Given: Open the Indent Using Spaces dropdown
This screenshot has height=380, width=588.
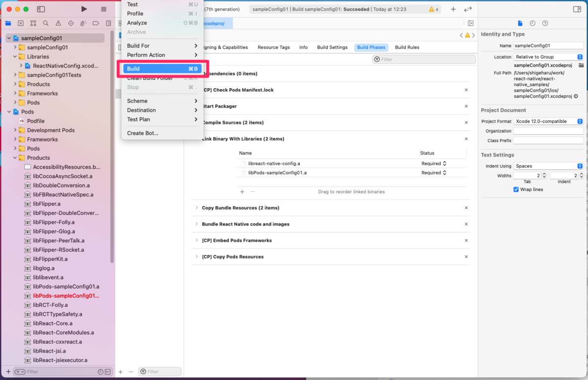Looking at the screenshot, I should [x=548, y=166].
